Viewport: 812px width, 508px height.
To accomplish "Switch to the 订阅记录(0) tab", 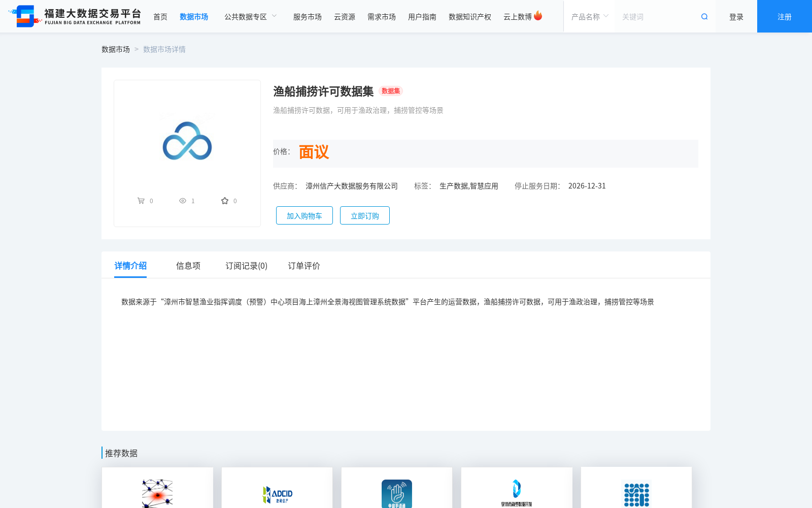I will pos(247,266).
